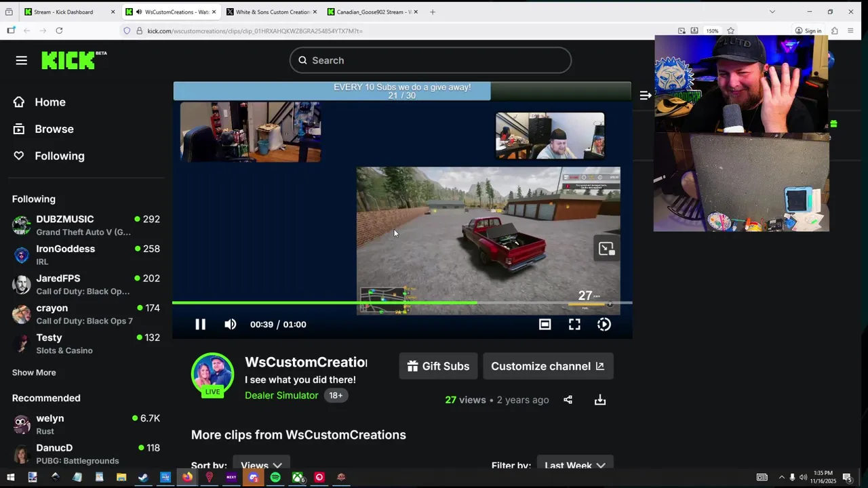Click picture-in-picture icon on video
Viewport: 868px width, 488px height.
pyautogui.click(x=606, y=249)
